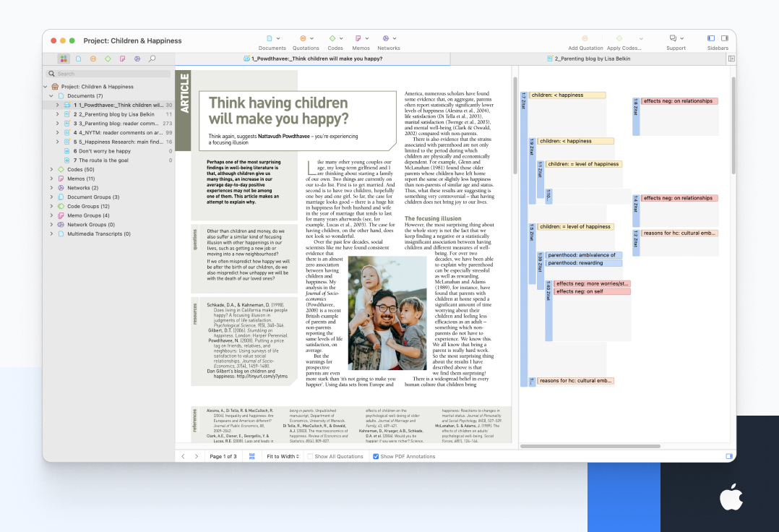Enable Show All Quotations checkbox
Viewport: 779px width, 532px height.
(310, 456)
